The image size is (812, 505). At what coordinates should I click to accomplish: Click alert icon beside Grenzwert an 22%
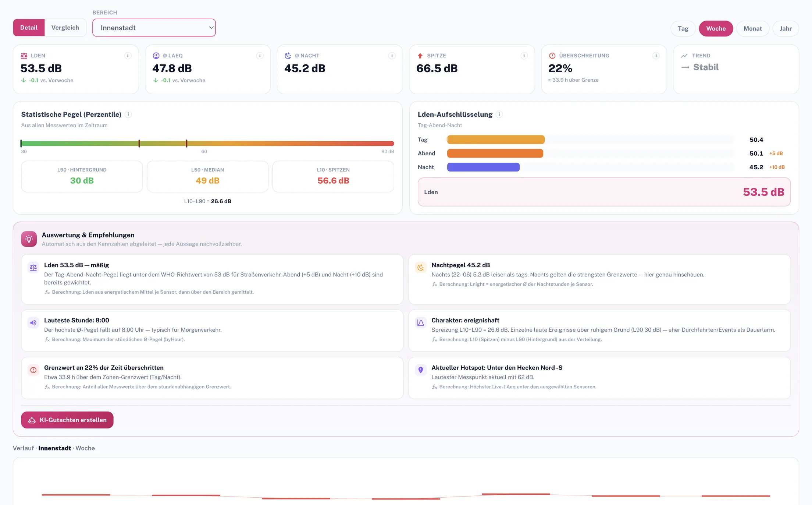[33, 370]
